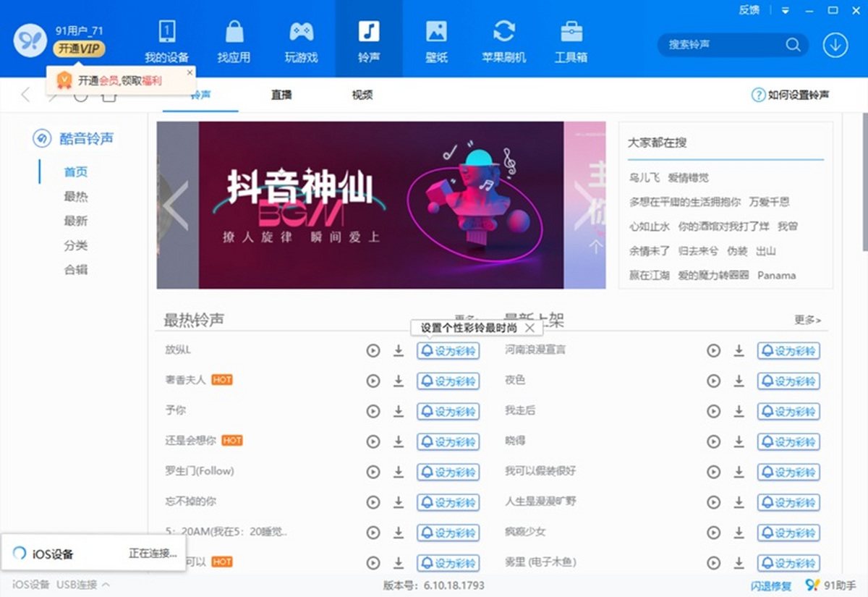The height and width of the screenshot is (597, 868).
Task: Download the 我走后 ringtone
Action: (739, 412)
